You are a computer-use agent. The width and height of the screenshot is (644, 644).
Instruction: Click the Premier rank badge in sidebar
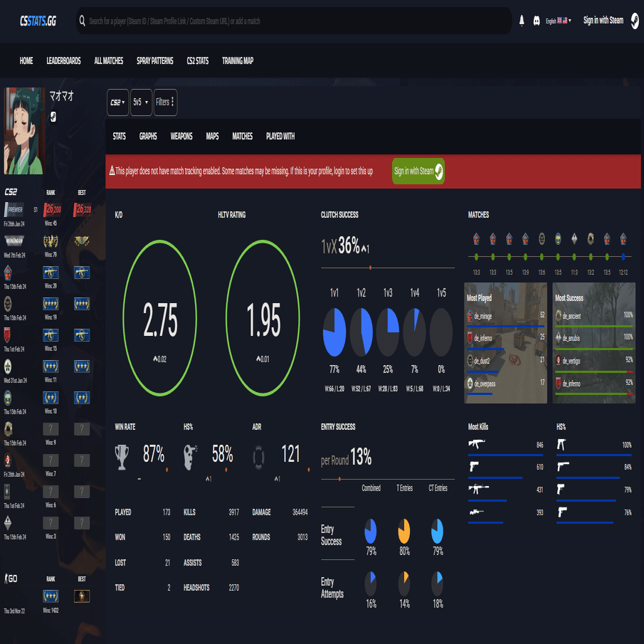point(14,209)
